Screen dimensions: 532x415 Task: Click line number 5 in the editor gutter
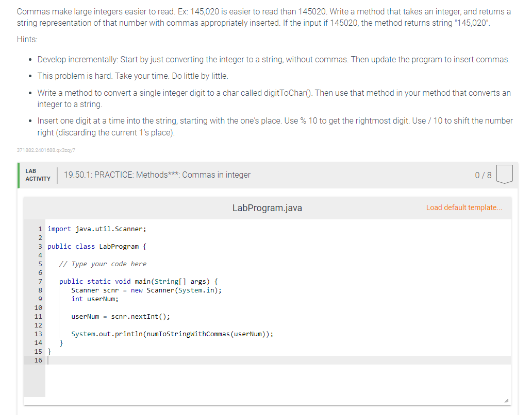tap(40, 264)
